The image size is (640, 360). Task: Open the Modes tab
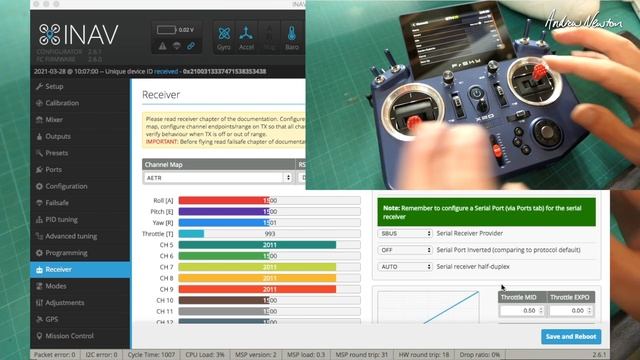click(x=80, y=286)
